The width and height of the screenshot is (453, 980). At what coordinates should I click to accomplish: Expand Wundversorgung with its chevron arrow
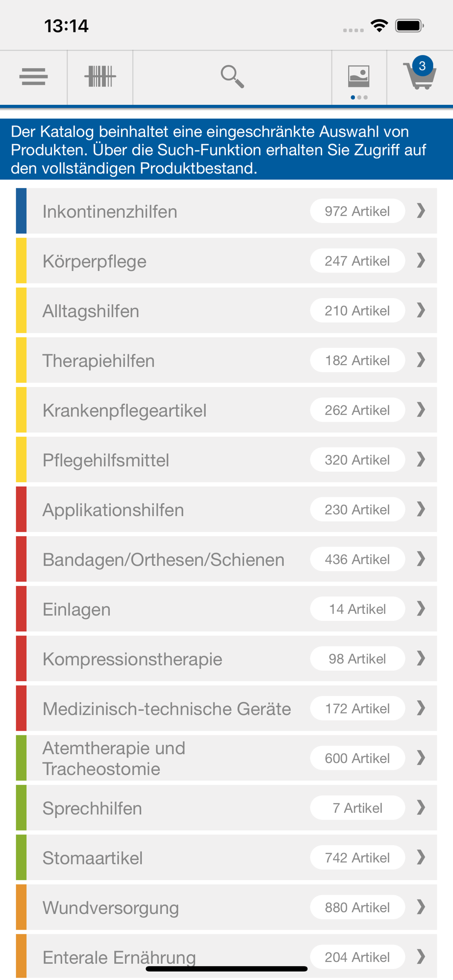tap(421, 907)
